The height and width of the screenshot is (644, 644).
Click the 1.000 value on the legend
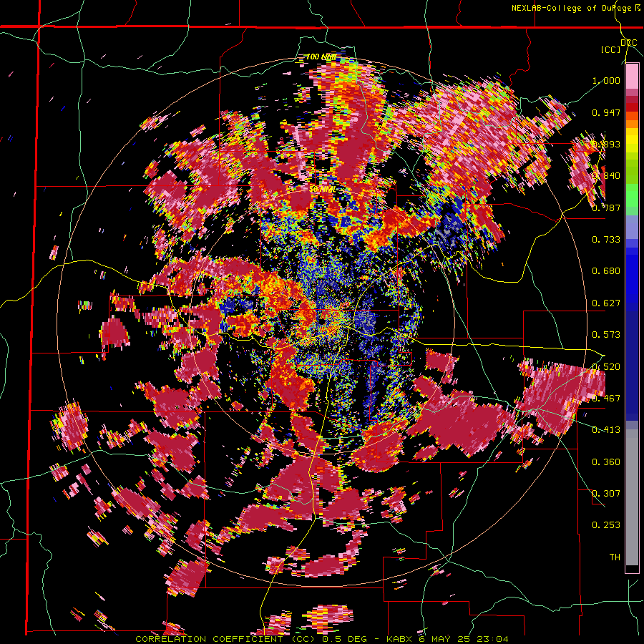tap(606, 80)
